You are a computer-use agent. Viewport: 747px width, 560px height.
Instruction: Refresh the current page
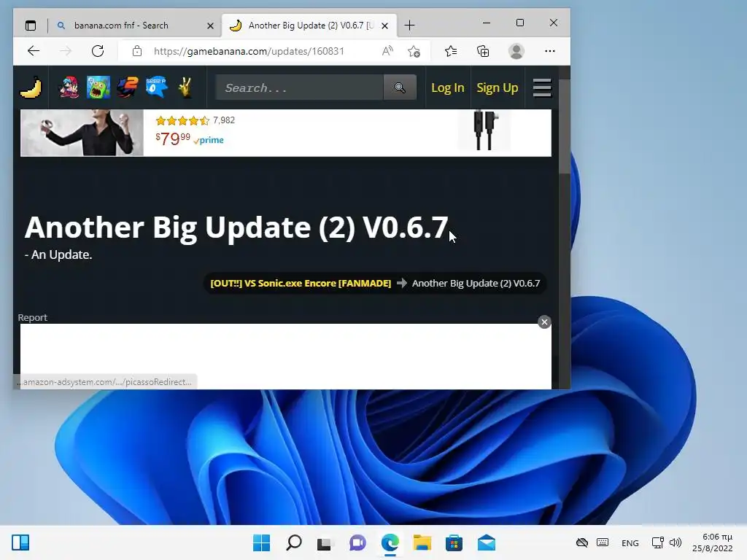(x=98, y=51)
